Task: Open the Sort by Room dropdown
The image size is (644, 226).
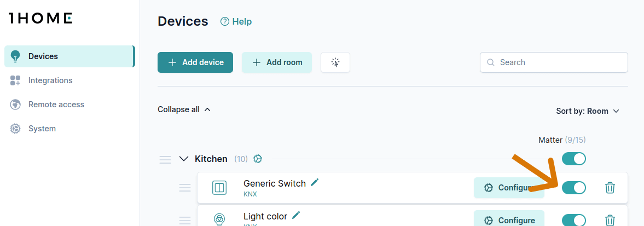Action: click(587, 111)
